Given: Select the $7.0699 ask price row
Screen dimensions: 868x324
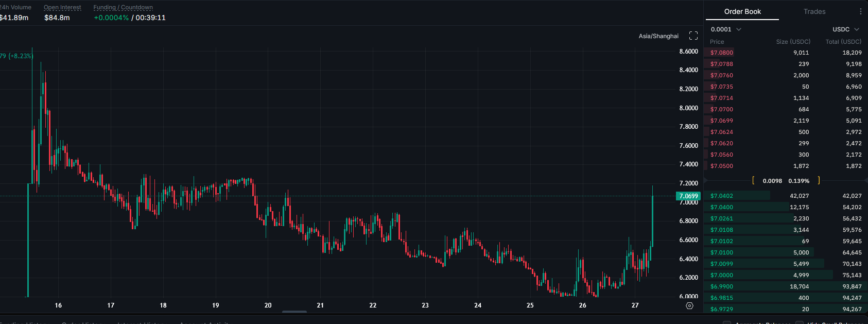Looking at the screenshot, I should pos(786,121).
